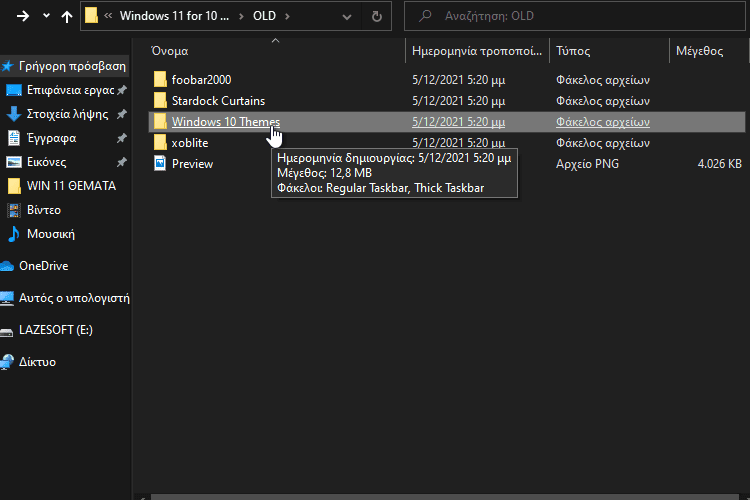Select the OLD breadcrumb segment
The height and width of the screenshot is (500, 750).
[264, 16]
